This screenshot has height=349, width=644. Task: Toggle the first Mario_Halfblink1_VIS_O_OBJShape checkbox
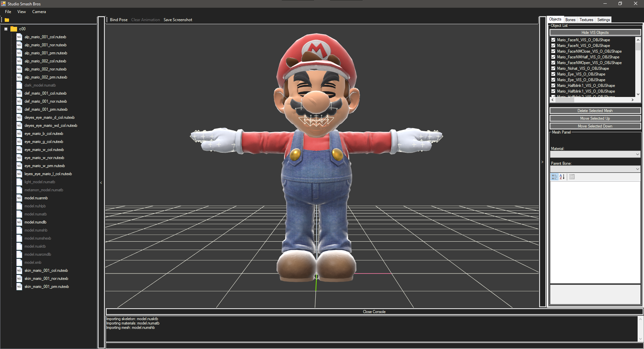[553, 86]
